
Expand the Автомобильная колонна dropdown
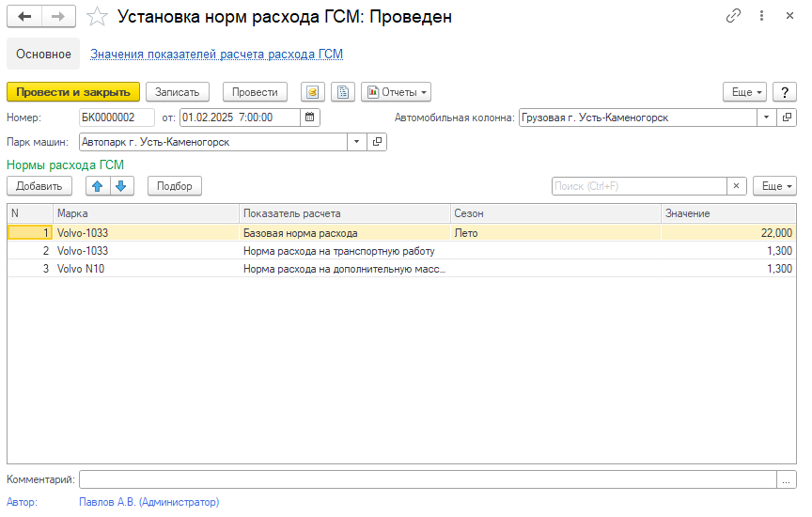(x=766, y=117)
